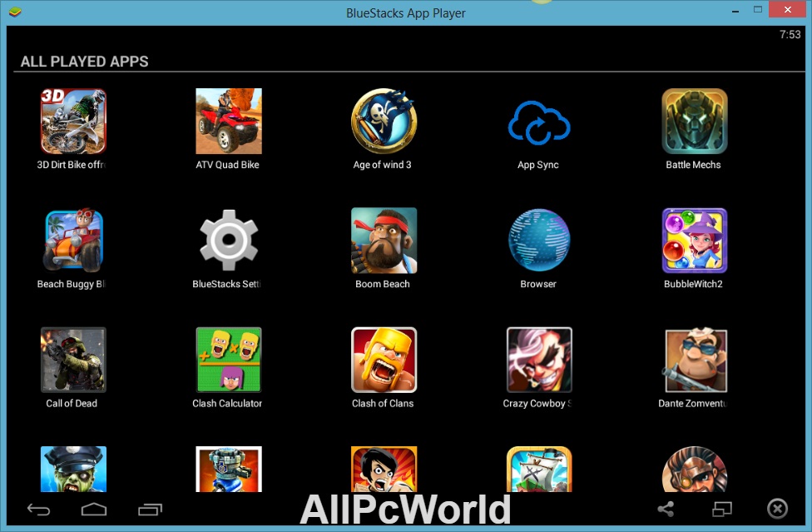Viewport: 812px width, 532px height.
Task: Open BlueStacks Settings gear icon
Action: pyautogui.click(x=228, y=241)
